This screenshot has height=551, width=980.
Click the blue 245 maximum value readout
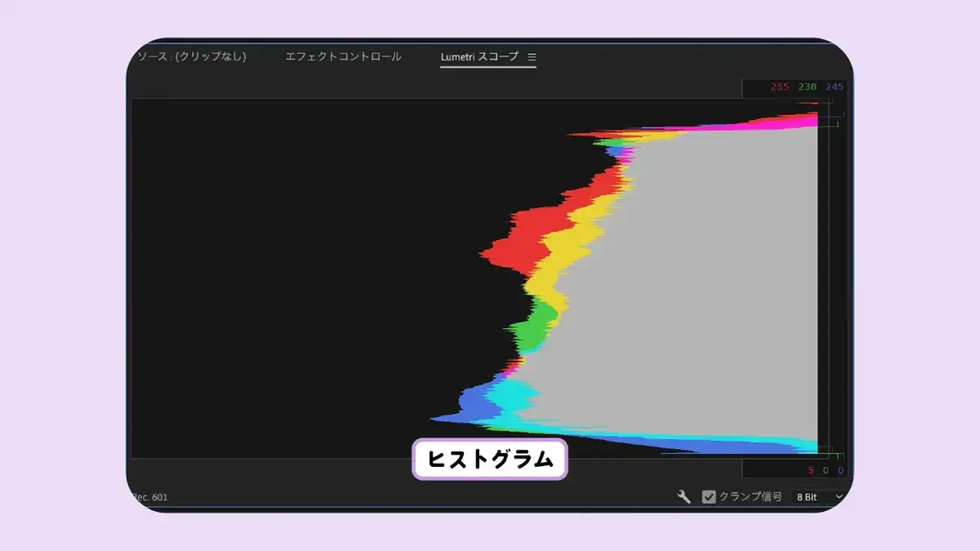(x=834, y=87)
